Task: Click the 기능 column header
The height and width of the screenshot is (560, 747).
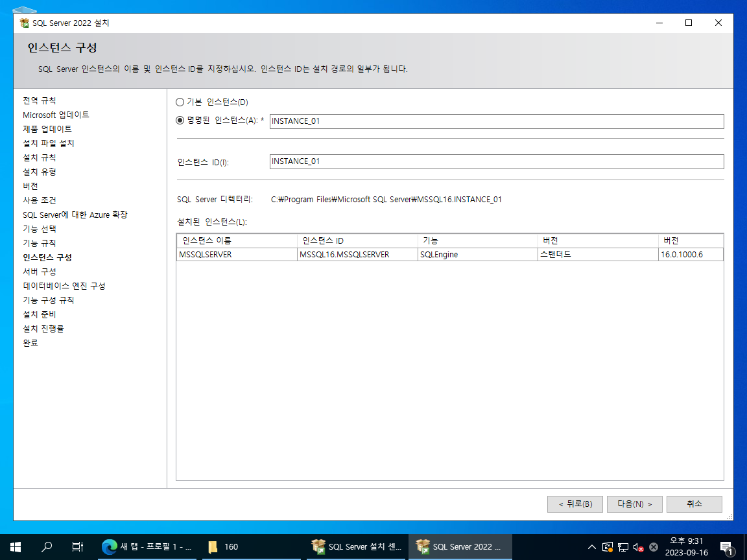Action: tap(478, 240)
